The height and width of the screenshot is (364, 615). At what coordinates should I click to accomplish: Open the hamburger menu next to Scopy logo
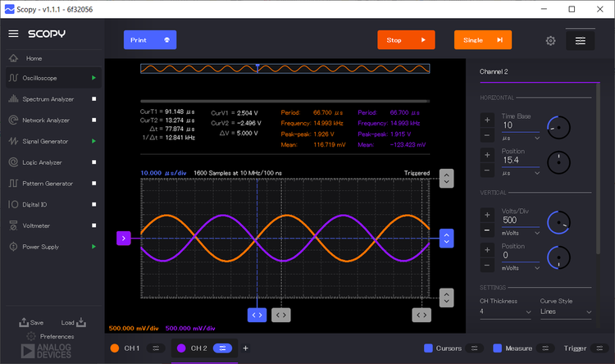(13, 34)
